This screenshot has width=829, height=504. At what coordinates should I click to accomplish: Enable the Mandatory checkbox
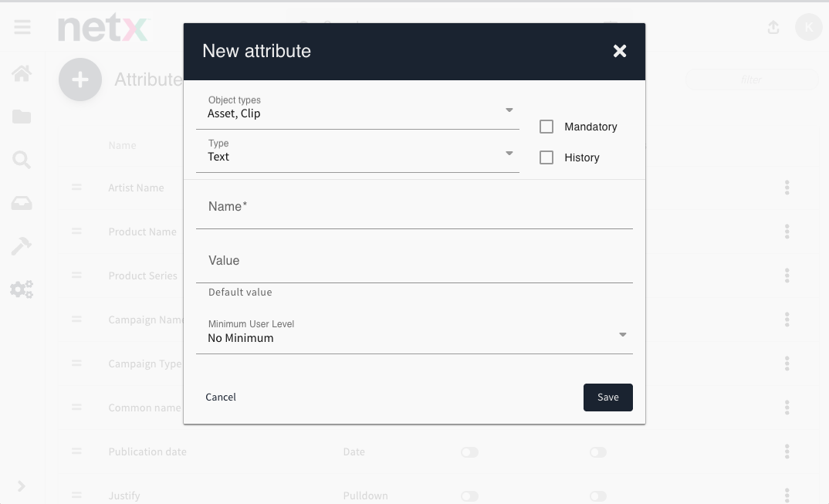coord(546,127)
